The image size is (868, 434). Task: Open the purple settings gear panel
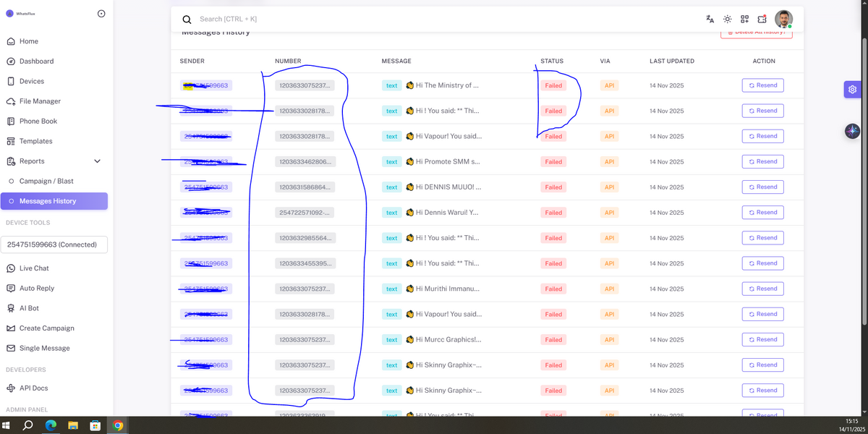click(853, 90)
